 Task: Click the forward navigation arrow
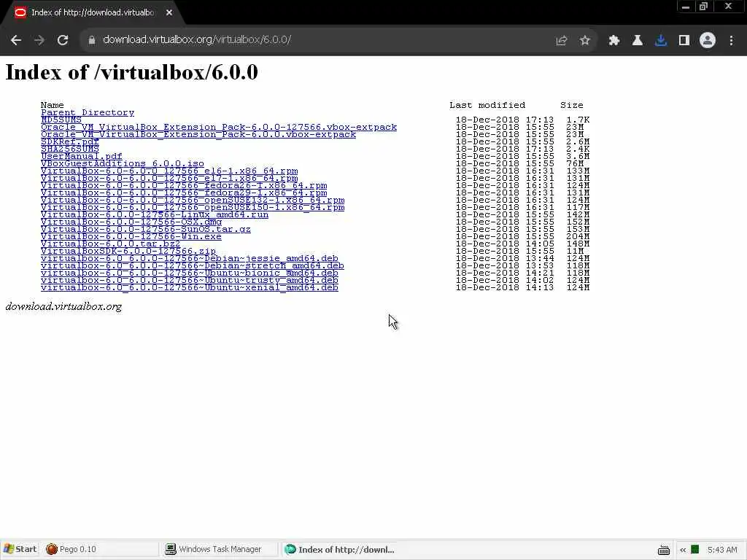39,40
